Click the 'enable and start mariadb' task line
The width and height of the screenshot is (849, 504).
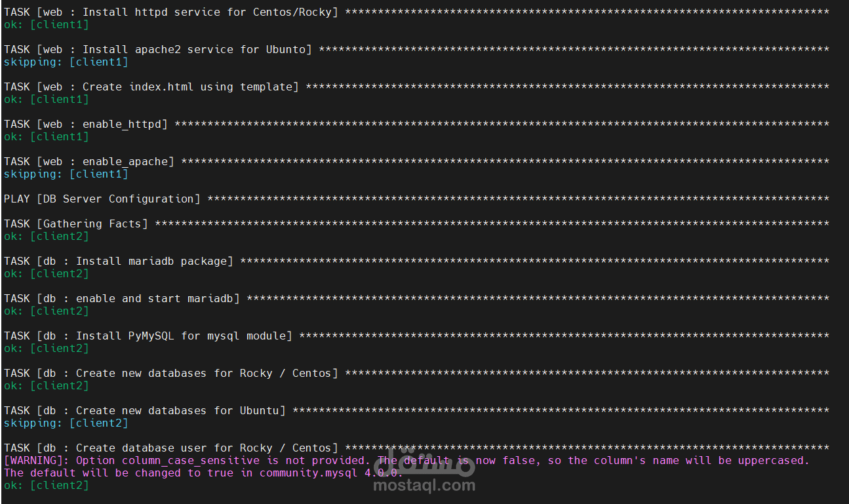coord(416,299)
